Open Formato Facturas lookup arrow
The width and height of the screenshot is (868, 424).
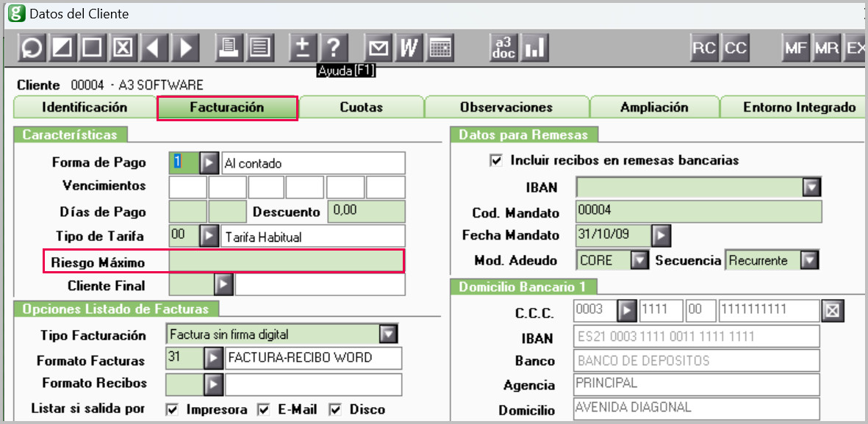click(213, 359)
